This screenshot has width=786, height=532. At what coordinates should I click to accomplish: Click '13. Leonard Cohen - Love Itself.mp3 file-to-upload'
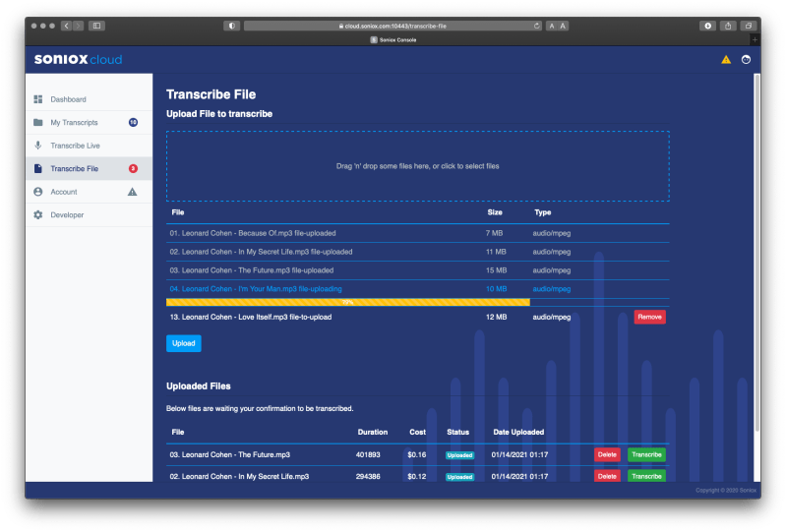(251, 317)
